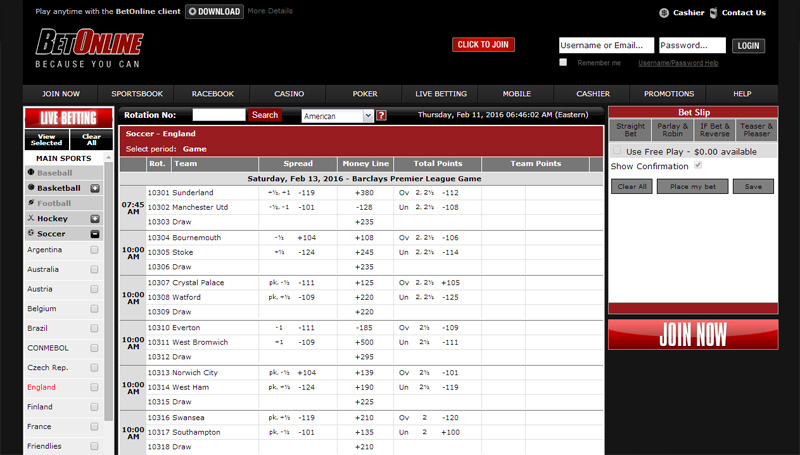The height and width of the screenshot is (455, 800).
Task: Select the Straight Bet tab
Action: (x=630, y=130)
